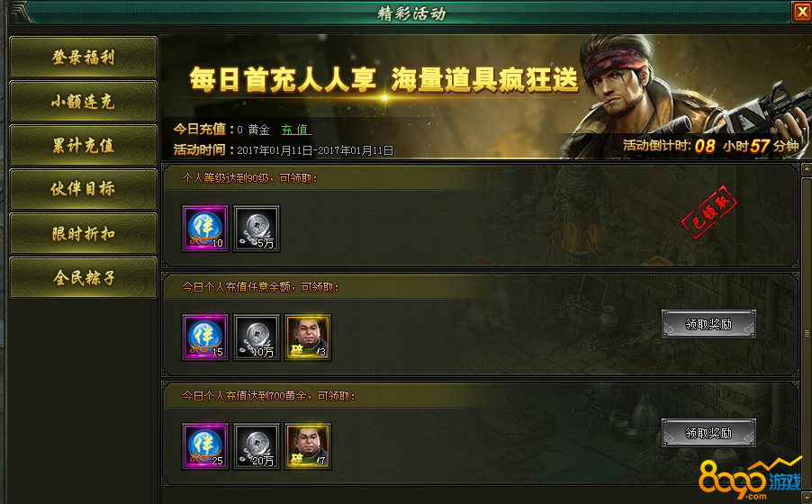Click the green 充值 recharge link

click(296, 130)
